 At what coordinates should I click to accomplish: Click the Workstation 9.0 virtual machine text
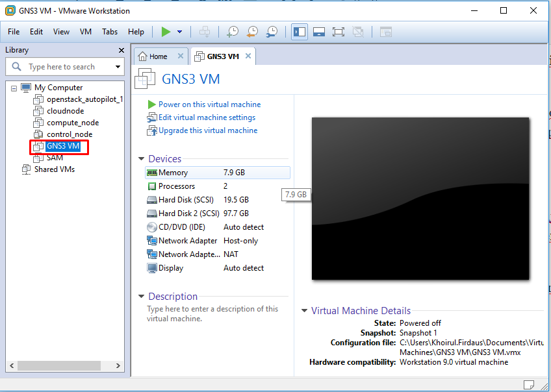coord(454,361)
